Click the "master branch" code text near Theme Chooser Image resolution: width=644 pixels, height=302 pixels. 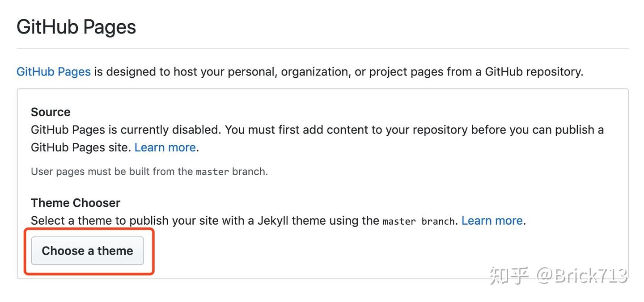(x=418, y=221)
